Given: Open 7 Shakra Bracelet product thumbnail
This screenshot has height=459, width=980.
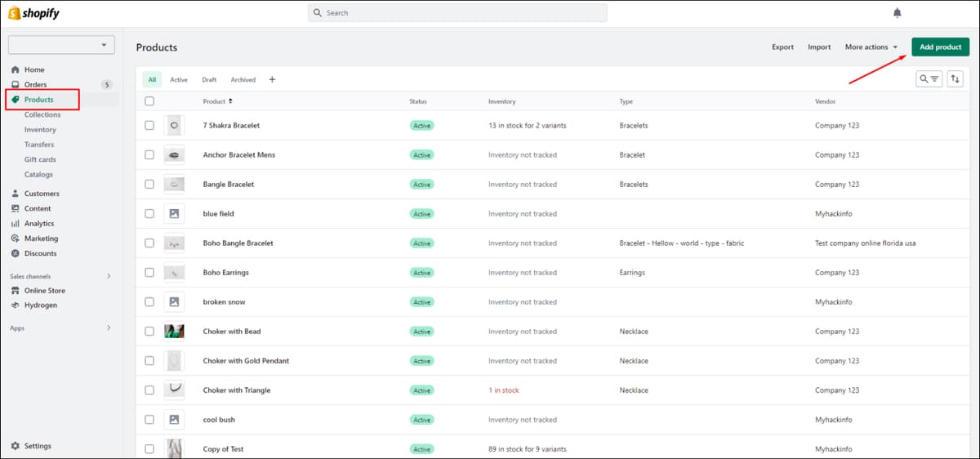Looking at the screenshot, I should click(174, 125).
